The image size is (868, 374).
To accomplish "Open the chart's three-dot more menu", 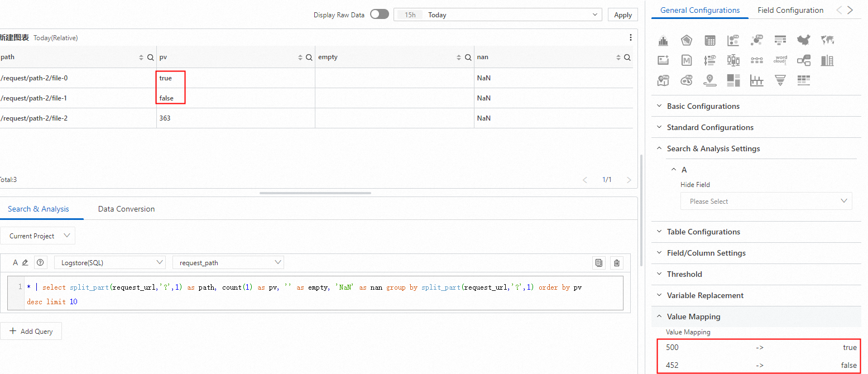I will pyautogui.click(x=631, y=37).
